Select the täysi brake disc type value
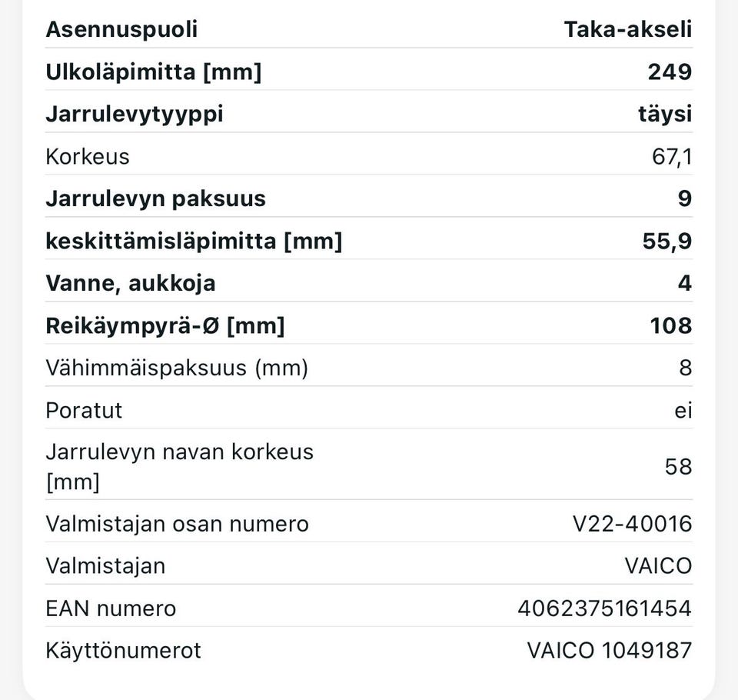Image resolution: width=738 pixels, height=700 pixels. pos(664,114)
